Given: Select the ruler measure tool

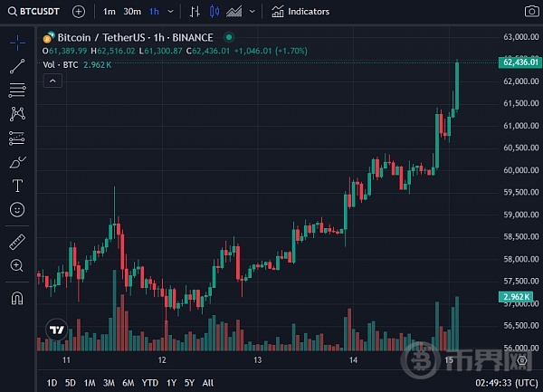Looking at the screenshot, I should pos(17,242).
